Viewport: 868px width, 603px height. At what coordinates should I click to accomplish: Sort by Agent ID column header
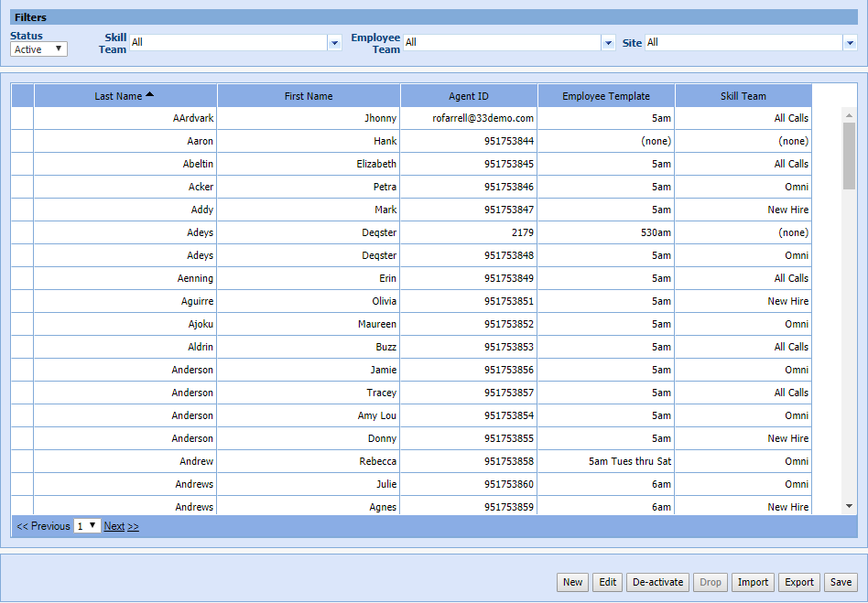(469, 96)
